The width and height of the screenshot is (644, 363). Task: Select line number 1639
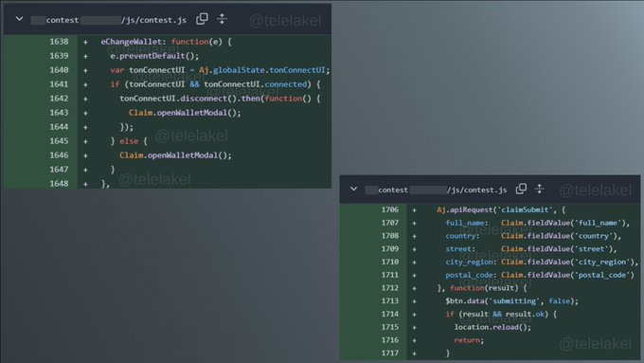pyautogui.click(x=59, y=56)
